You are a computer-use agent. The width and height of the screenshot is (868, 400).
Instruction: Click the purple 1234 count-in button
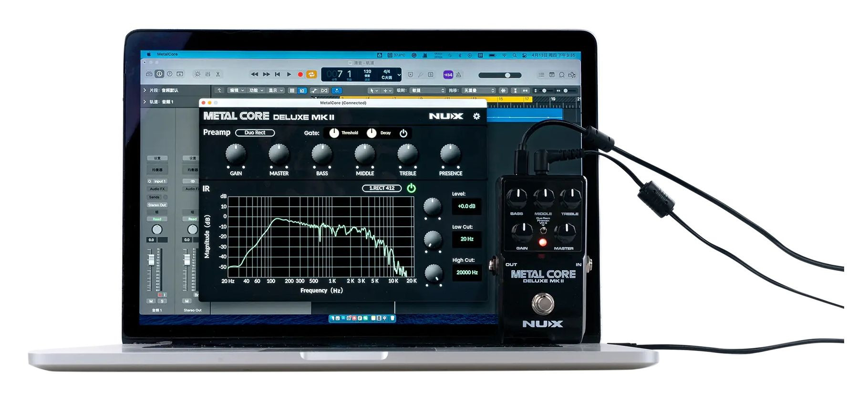[x=448, y=75]
